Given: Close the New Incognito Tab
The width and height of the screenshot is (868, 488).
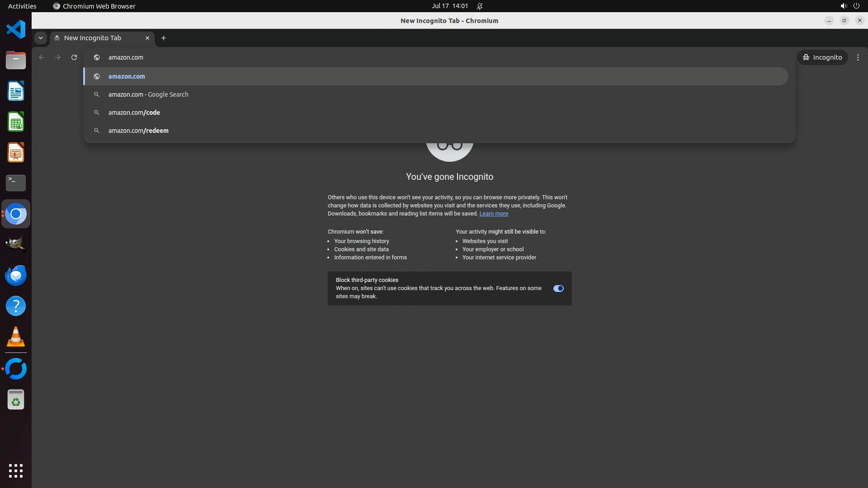Looking at the screenshot, I should 147,38.
